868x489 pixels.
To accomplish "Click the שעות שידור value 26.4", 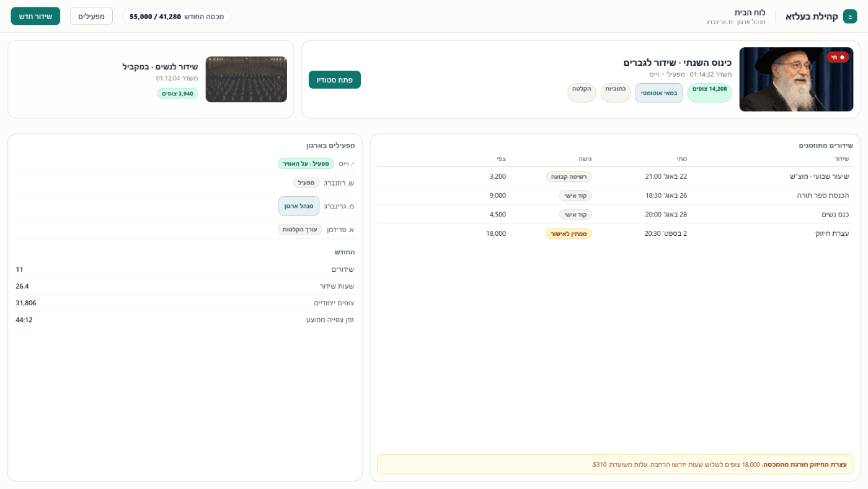I will (x=22, y=286).
